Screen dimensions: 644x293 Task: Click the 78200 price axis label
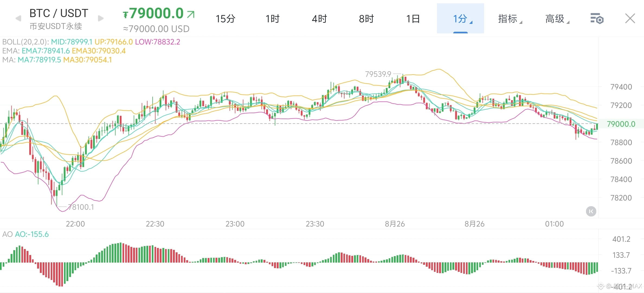coord(621,198)
